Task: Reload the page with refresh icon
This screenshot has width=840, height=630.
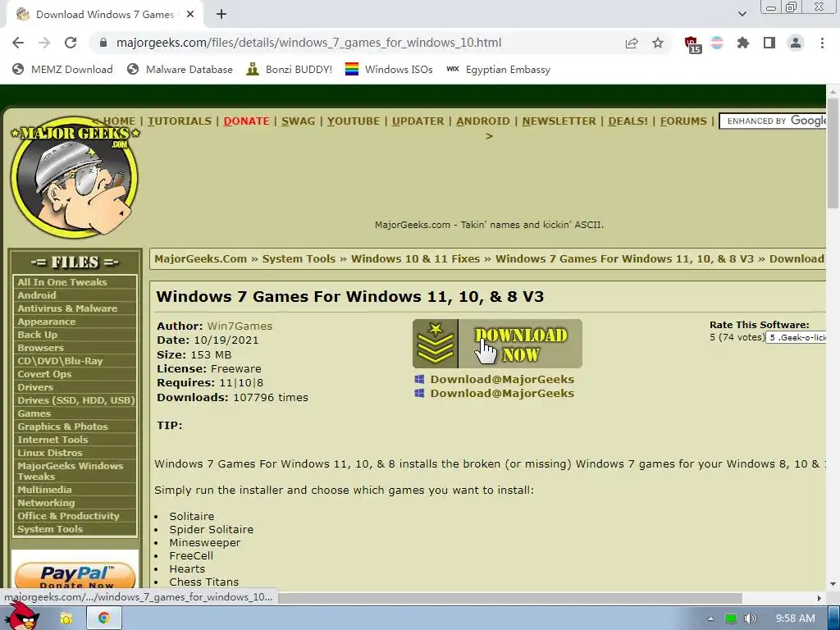Action: (x=71, y=43)
